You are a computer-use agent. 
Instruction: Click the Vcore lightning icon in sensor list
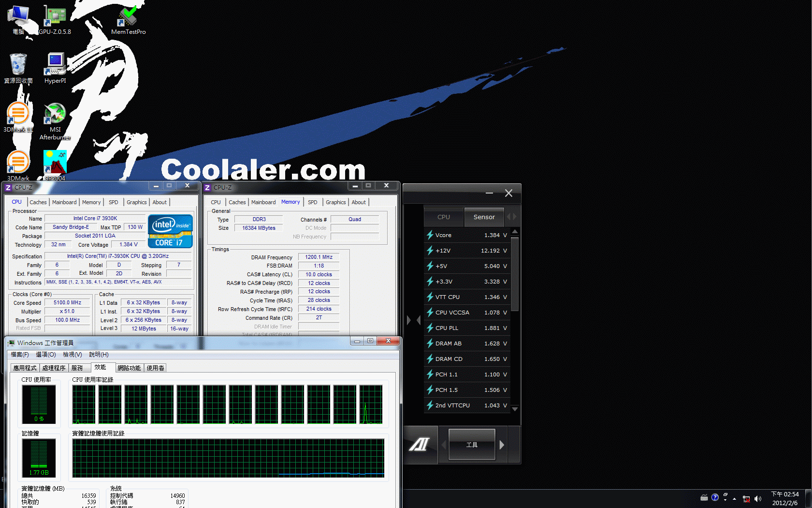430,235
